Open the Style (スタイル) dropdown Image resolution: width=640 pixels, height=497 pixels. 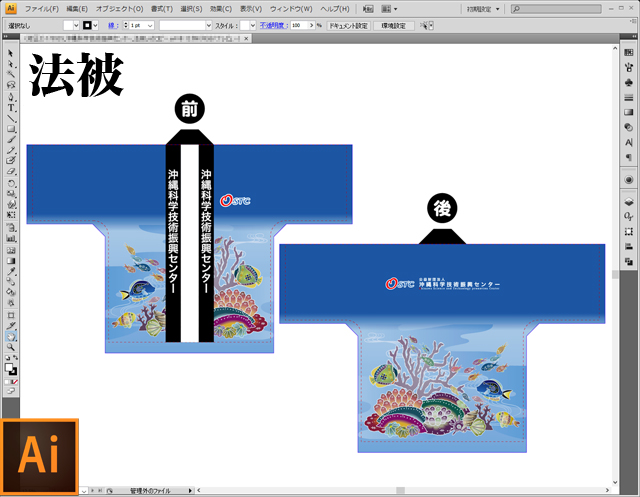[253, 25]
